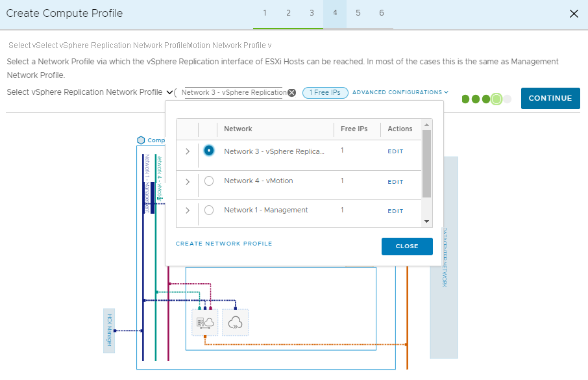Edit Network 4 - vMotion profile
Screen dimensions: 588x380
395,182
